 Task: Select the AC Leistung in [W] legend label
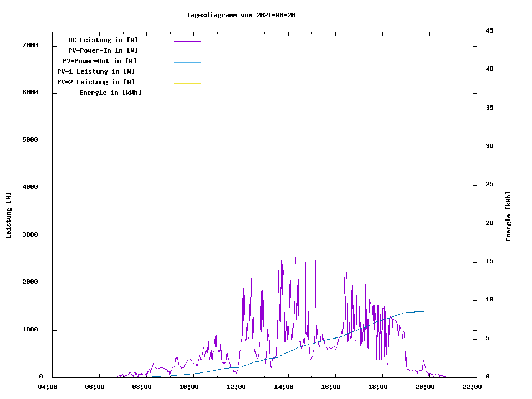(103, 40)
